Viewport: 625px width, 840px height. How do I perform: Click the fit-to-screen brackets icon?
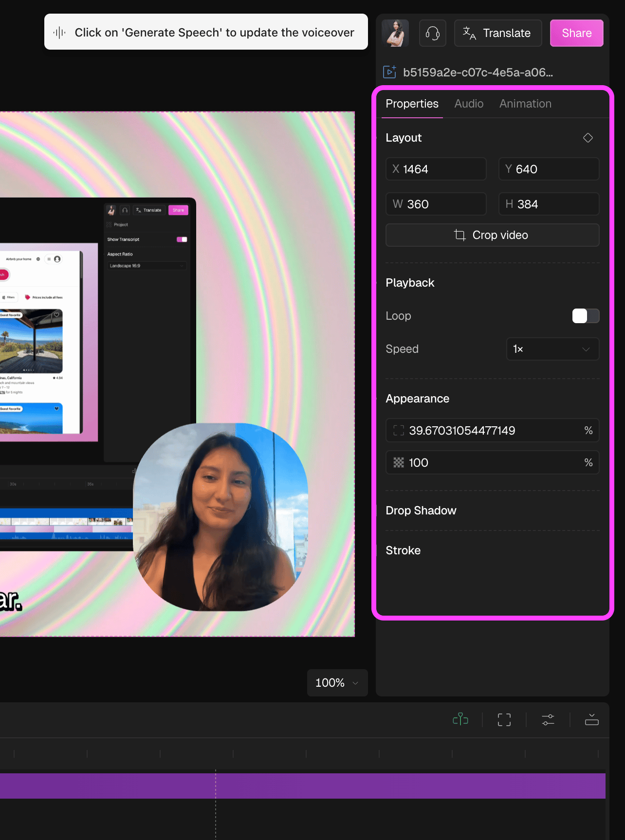click(x=504, y=720)
